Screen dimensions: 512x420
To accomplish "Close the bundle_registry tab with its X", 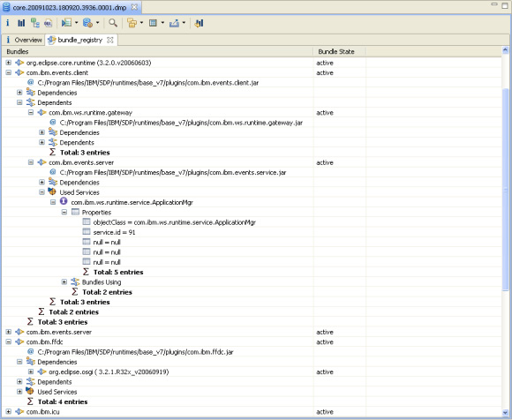I will 110,40.
